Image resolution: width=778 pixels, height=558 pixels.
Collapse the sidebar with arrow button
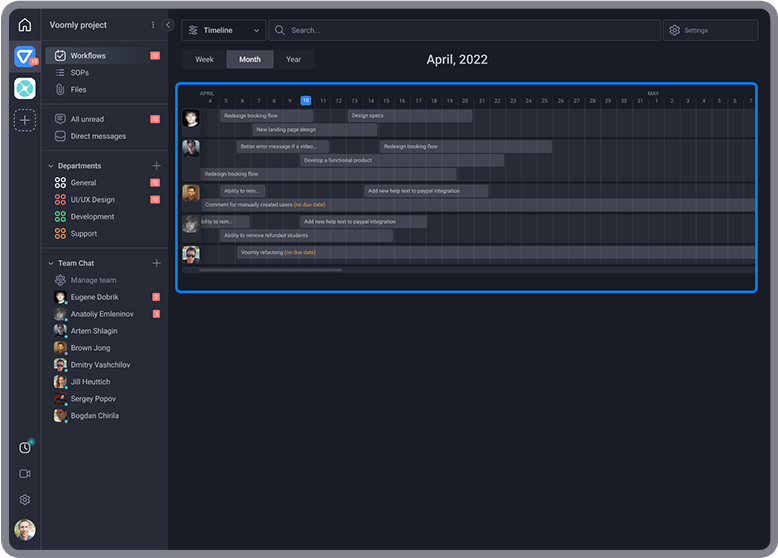[x=168, y=25]
